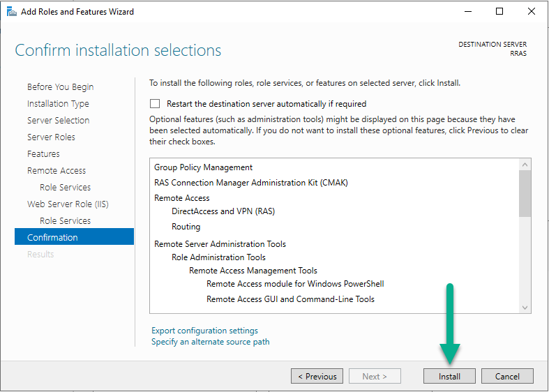Open the Installation Type step
The height and width of the screenshot is (392, 549).
click(x=58, y=104)
